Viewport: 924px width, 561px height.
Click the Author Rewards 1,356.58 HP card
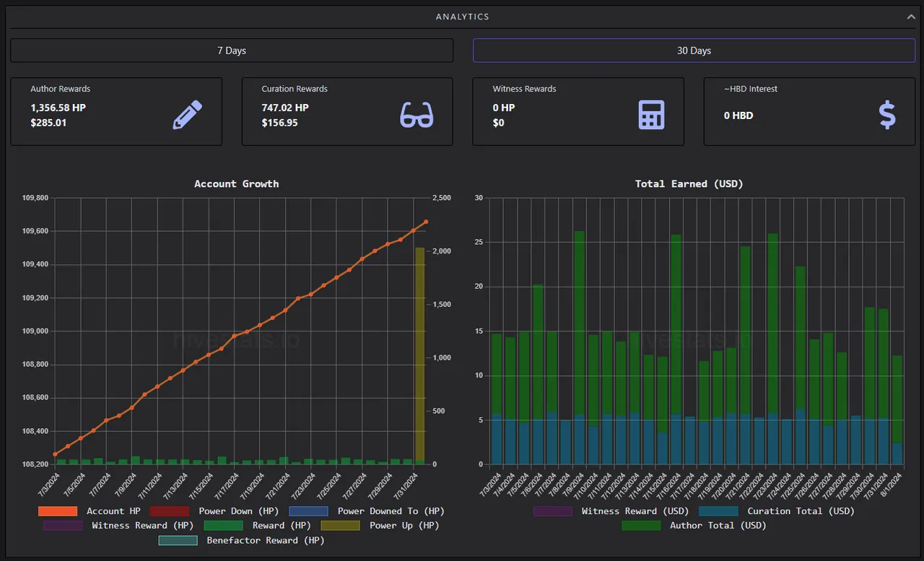(x=116, y=111)
